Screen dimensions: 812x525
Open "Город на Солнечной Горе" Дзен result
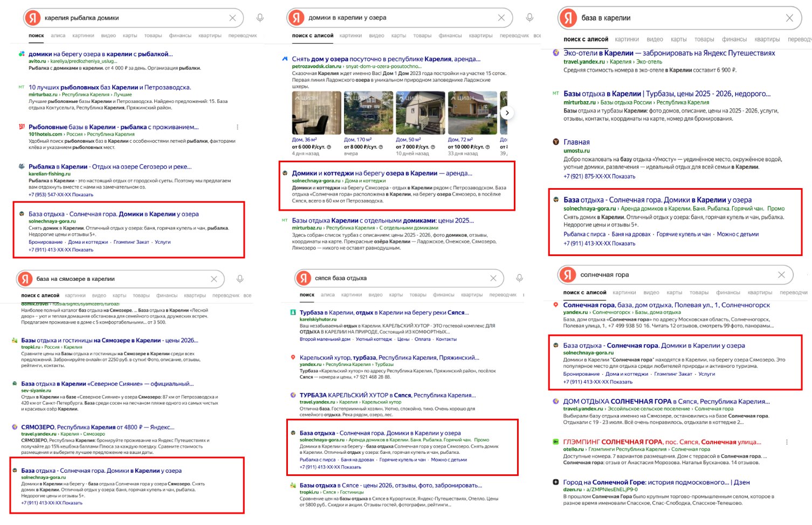(x=657, y=482)
